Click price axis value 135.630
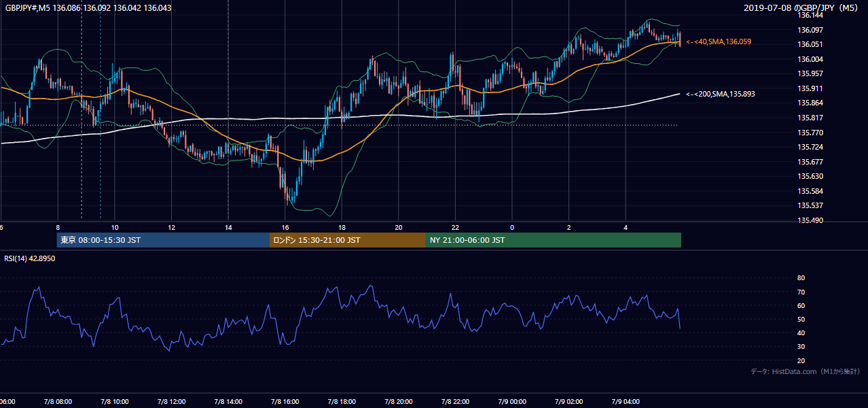The width and height of the screenshot is (868, 408). (x=810, y=176)
